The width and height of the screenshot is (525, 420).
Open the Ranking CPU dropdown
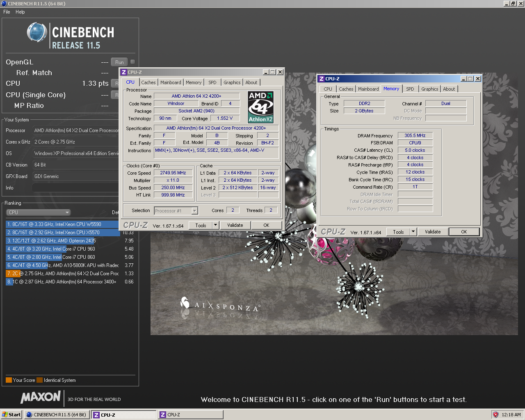point(39,212)
